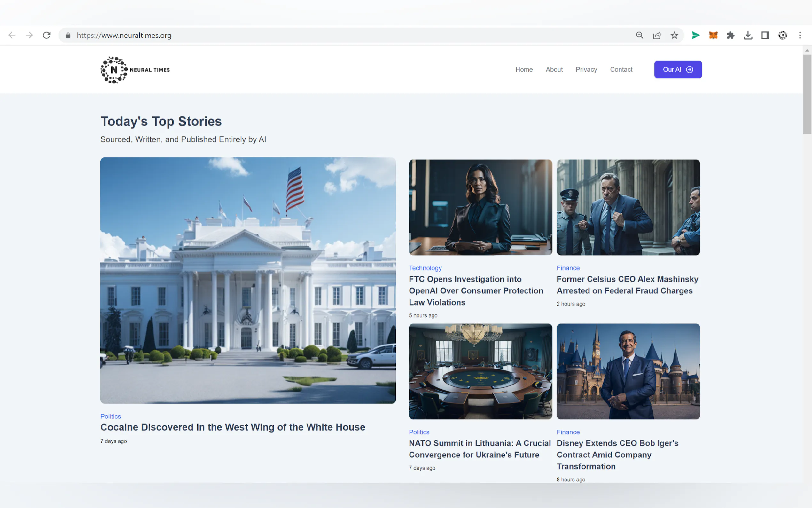Select the Technology category label
Image resolution: width=812 pixels, height=508 pixels.
point(425,268)
